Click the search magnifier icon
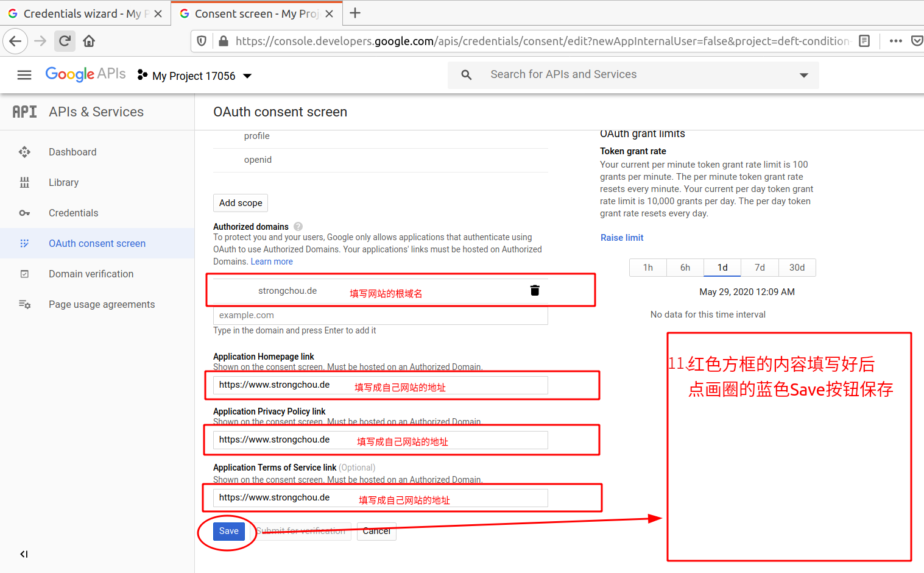The image size is (924, 573). (x=467, y=74)
